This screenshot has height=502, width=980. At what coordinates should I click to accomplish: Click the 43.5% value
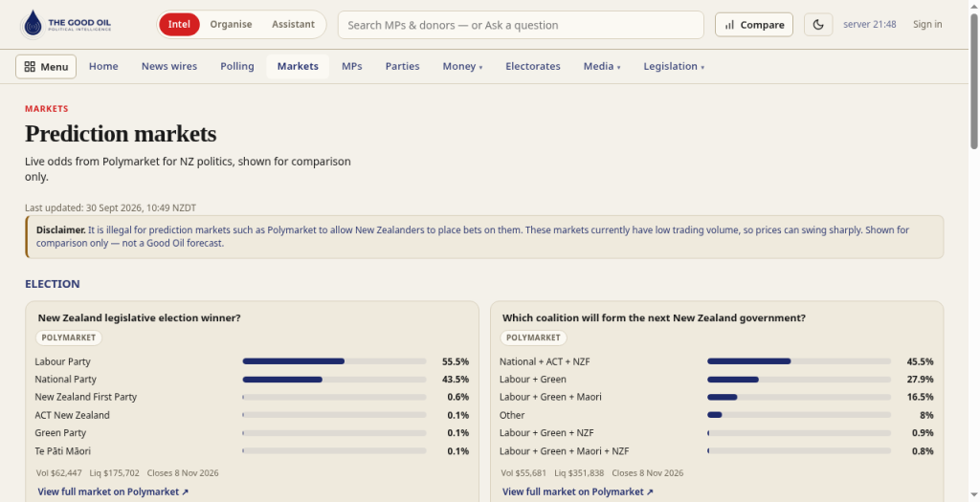pyautogui.click(x=455, y=380)
